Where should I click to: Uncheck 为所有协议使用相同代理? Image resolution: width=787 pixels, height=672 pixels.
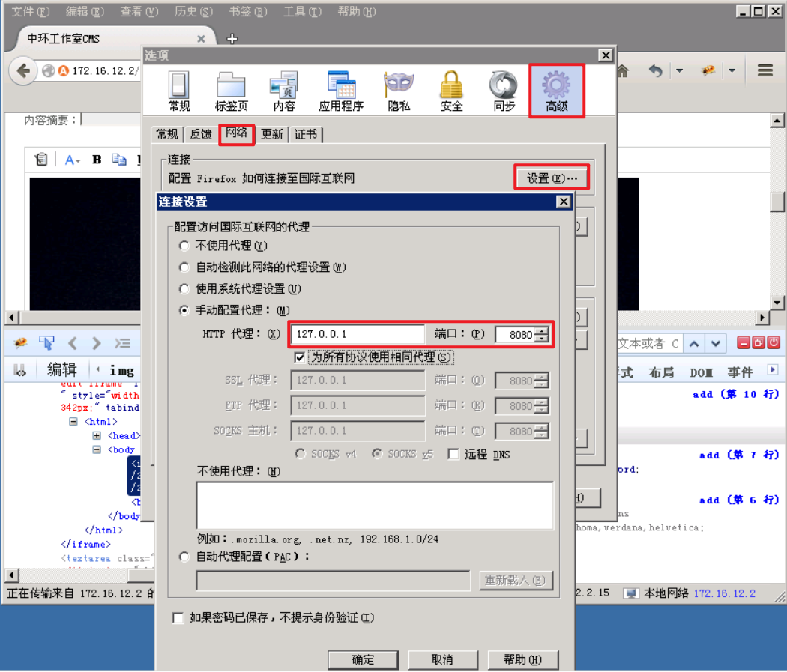(299, 357)
